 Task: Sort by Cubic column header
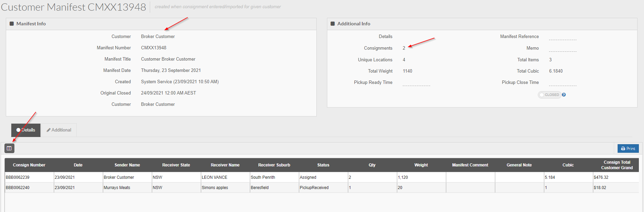pyautogui.click(x=568, y=165)
